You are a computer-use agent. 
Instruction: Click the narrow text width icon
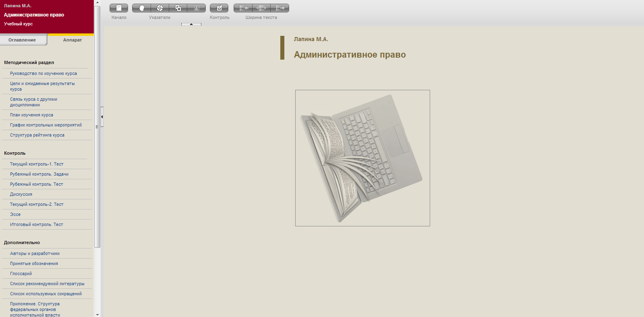[243, 8]
